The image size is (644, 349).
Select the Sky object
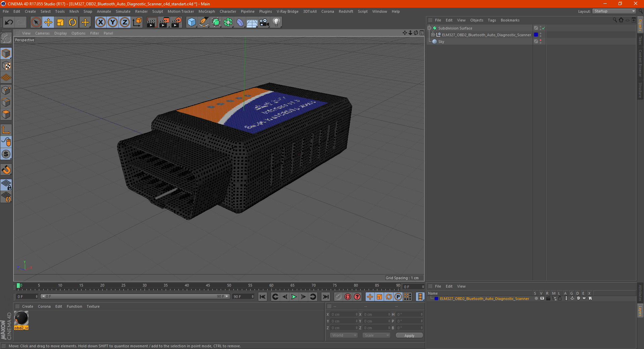pos(441,42)
